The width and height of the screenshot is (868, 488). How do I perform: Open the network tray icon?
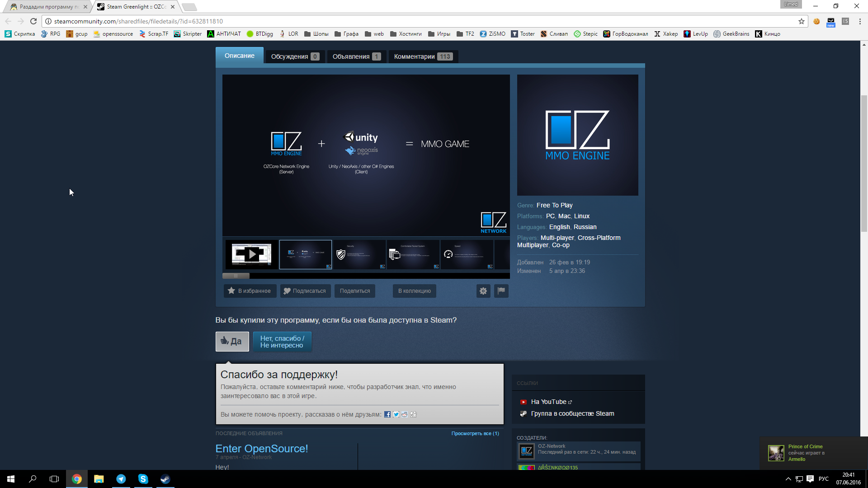[799, 479]
